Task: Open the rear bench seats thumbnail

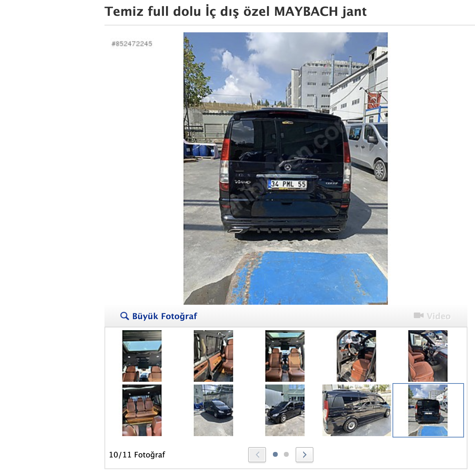Action: tap(142, 410)
